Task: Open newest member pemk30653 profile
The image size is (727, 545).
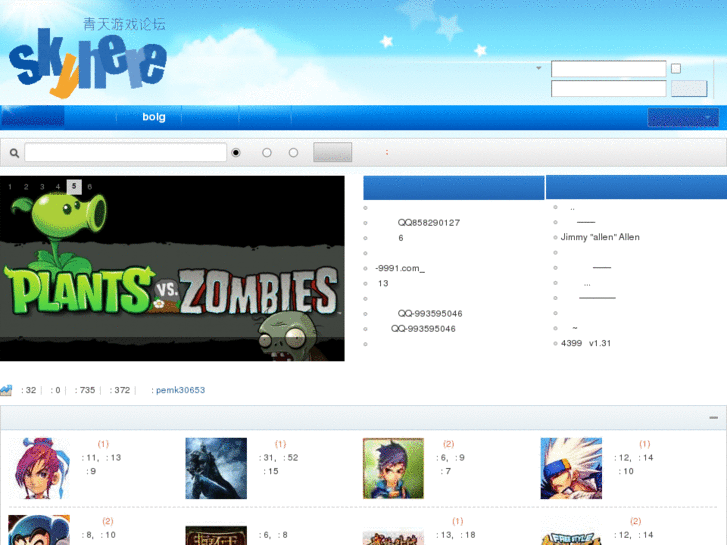Action: click(x=180, y=390)
